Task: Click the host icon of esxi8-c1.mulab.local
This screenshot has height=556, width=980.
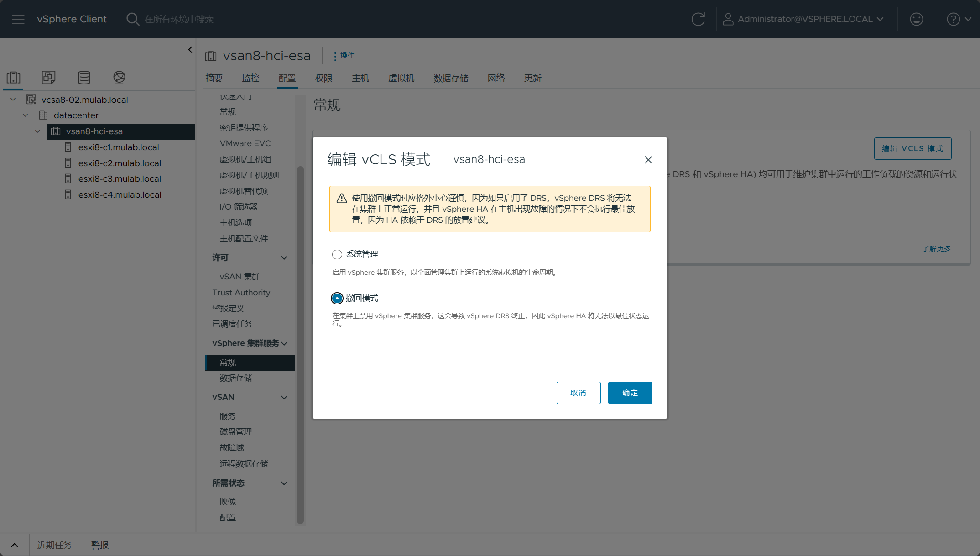Action: tap(68, 147)
